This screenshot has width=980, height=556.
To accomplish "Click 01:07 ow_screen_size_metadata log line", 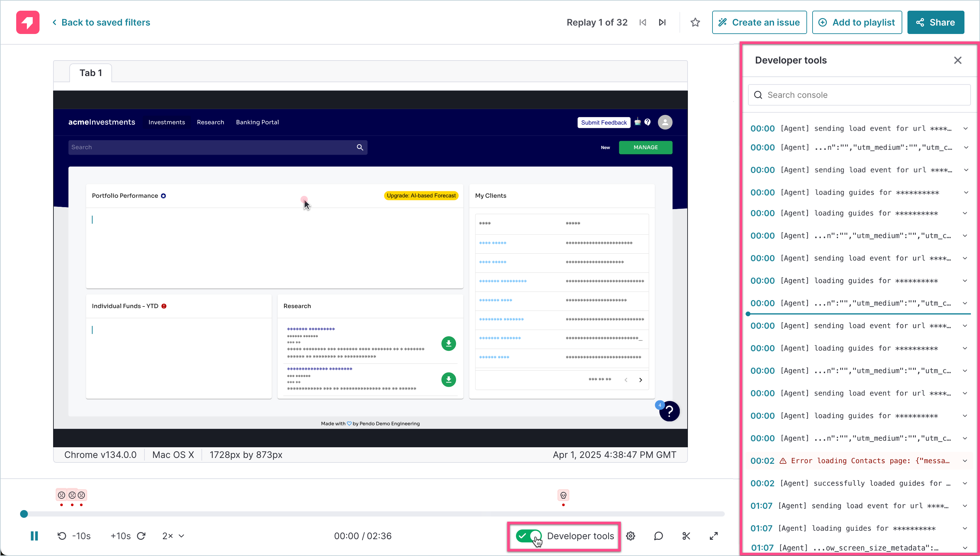I will (858, 548).
